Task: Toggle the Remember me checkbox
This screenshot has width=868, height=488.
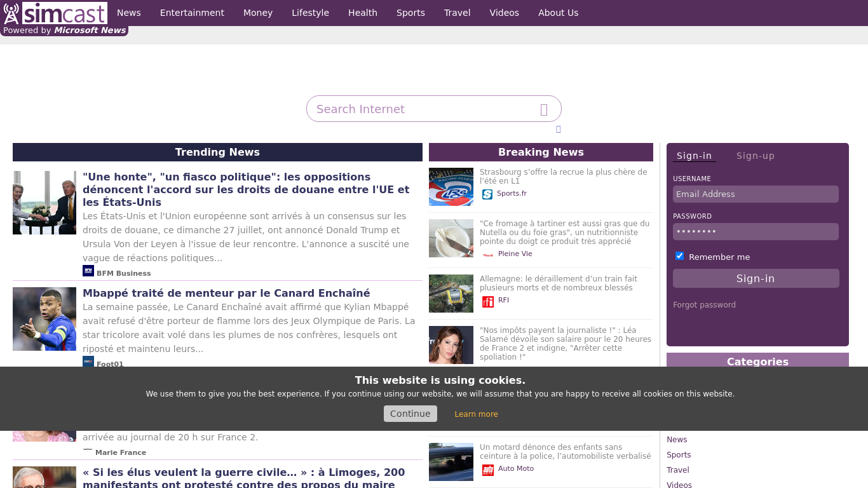Action: click(x=679, y=256)
